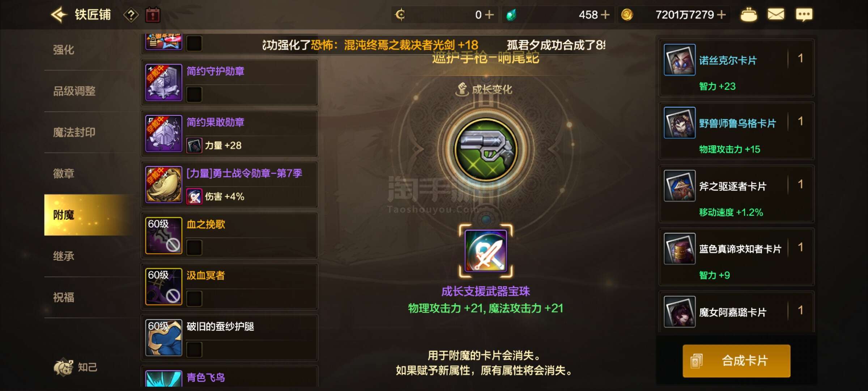Add currency using plus next to 0
Viewport: 868px width, 391px height.
(x=489, y=15)
